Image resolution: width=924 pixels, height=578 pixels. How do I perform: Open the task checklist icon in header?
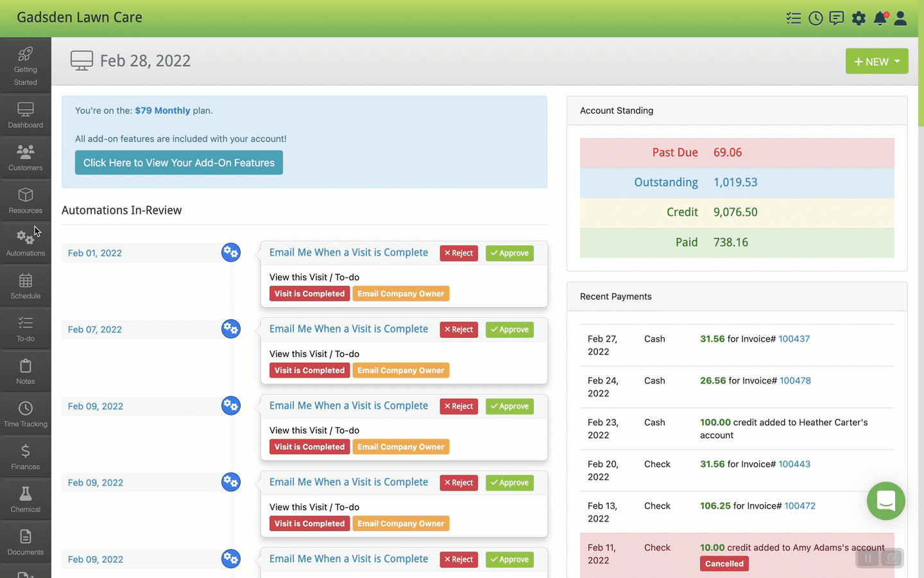coord(794,18)
